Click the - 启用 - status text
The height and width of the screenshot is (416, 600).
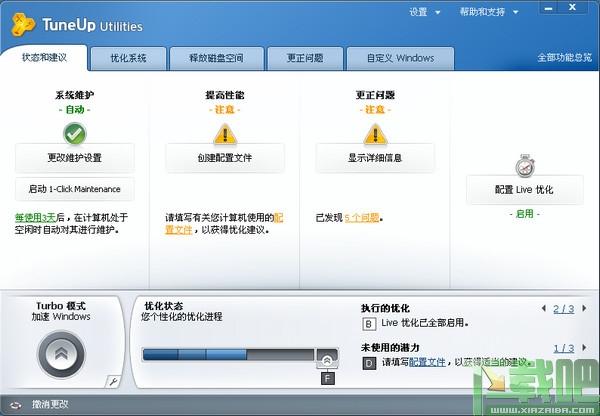(525, 214)
